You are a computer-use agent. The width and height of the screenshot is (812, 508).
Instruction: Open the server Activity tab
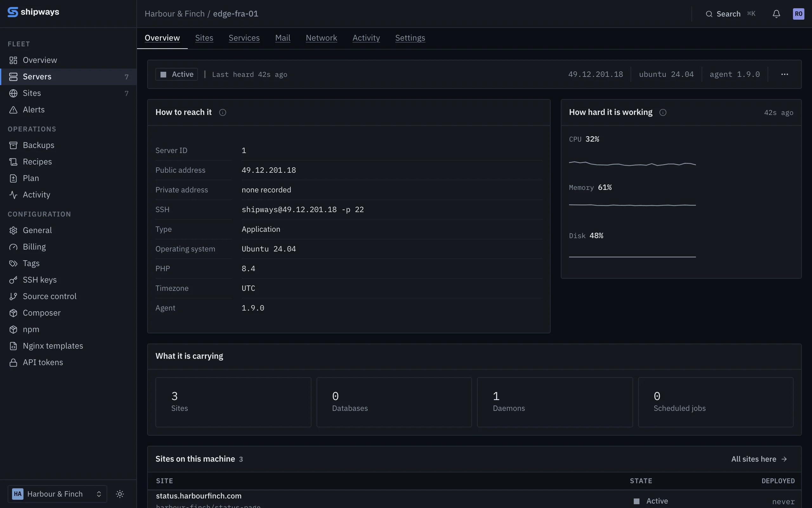pos(366,38)
